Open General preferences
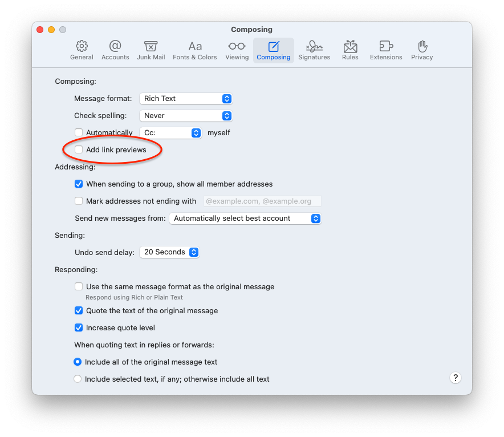The height and width of the screenshot is (437, 504). [82, 50]
